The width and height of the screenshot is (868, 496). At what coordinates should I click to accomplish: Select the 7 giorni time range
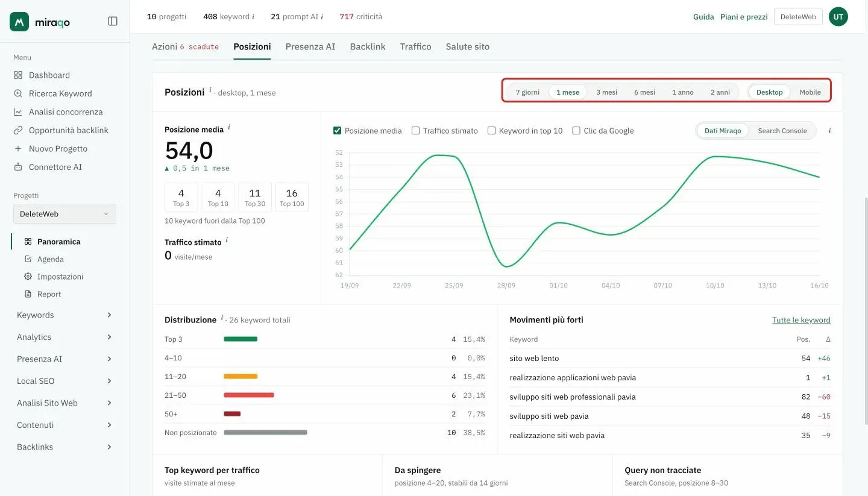click(527, 92)
